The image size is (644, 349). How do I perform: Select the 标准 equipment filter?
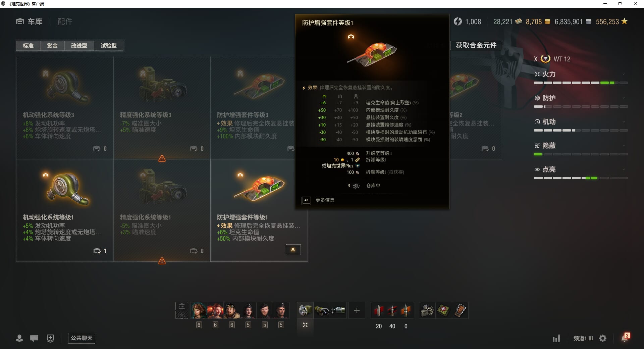(28, 46)
